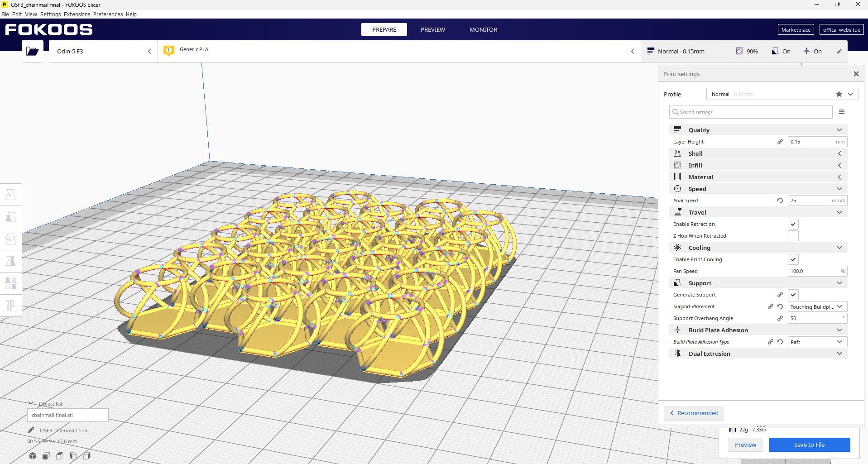
Task: Switch to the 3D view cube icon
Action: point(33,456)
